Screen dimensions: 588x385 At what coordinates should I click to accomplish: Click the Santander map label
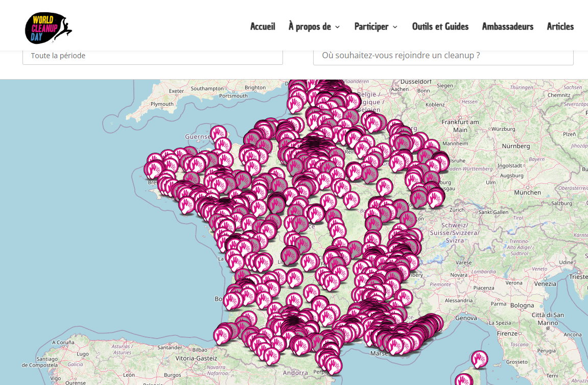pos(170,348)
